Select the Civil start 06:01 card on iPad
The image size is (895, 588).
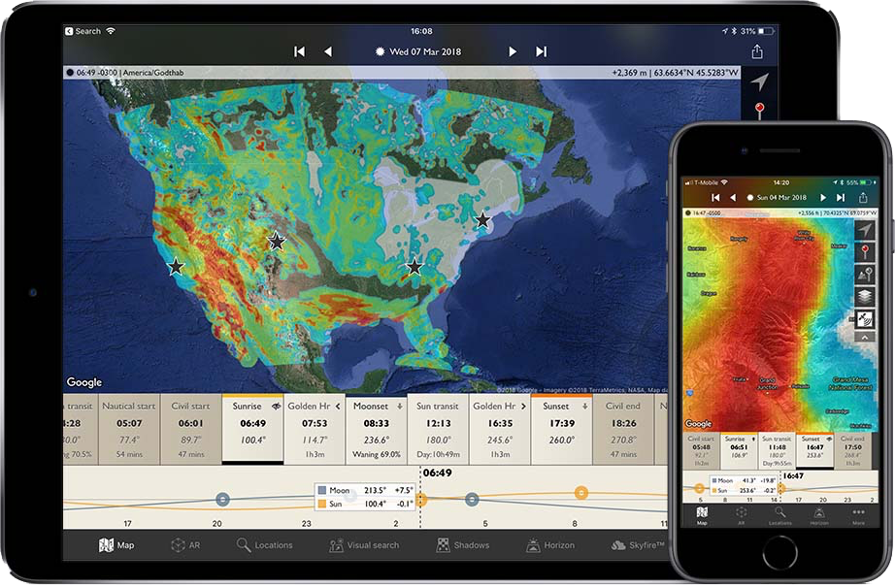[190, 430]
